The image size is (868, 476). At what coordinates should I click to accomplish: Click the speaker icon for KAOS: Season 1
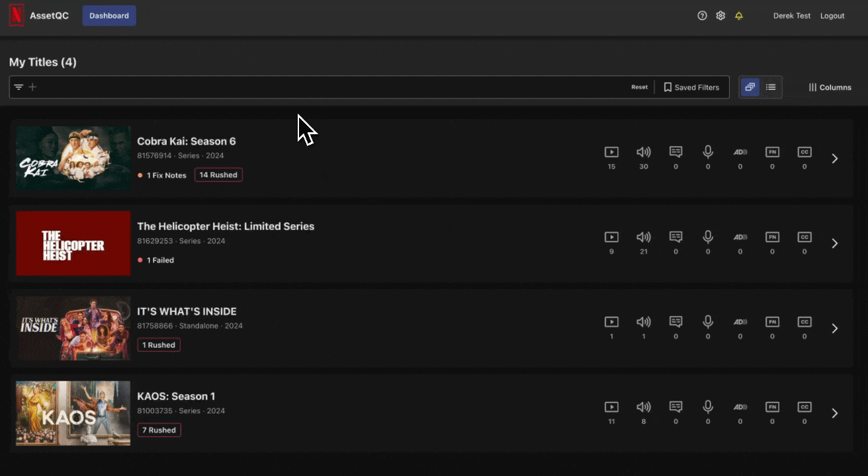point(644,407)
